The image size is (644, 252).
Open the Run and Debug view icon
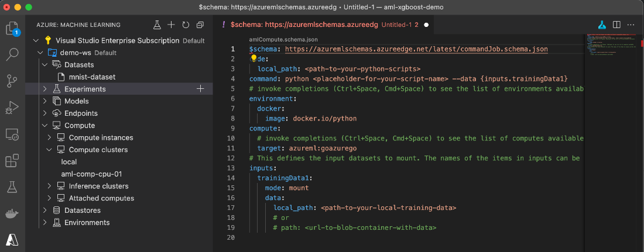[x=12, y=108]
